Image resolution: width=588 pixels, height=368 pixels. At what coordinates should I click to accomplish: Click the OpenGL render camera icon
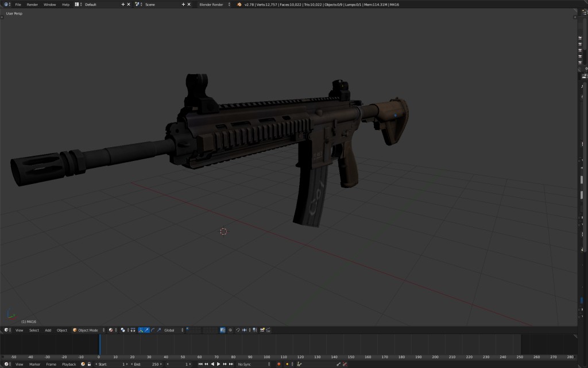262,329
